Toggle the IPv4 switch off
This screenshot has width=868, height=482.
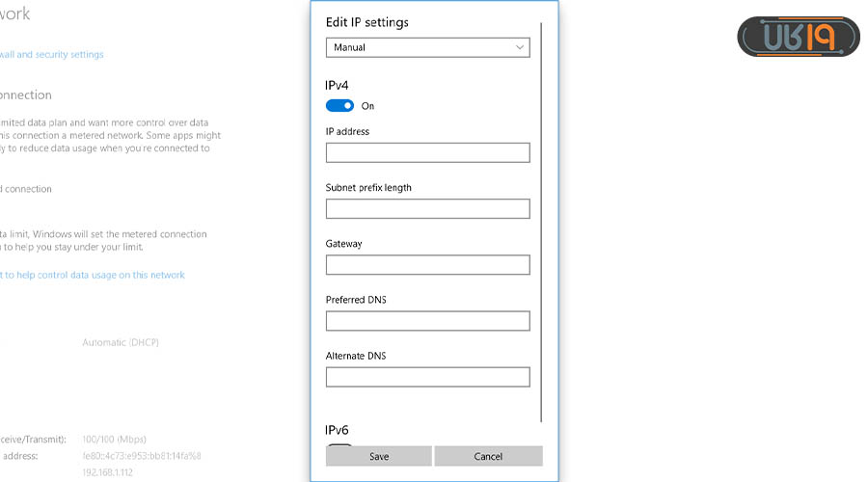point(339,106)
